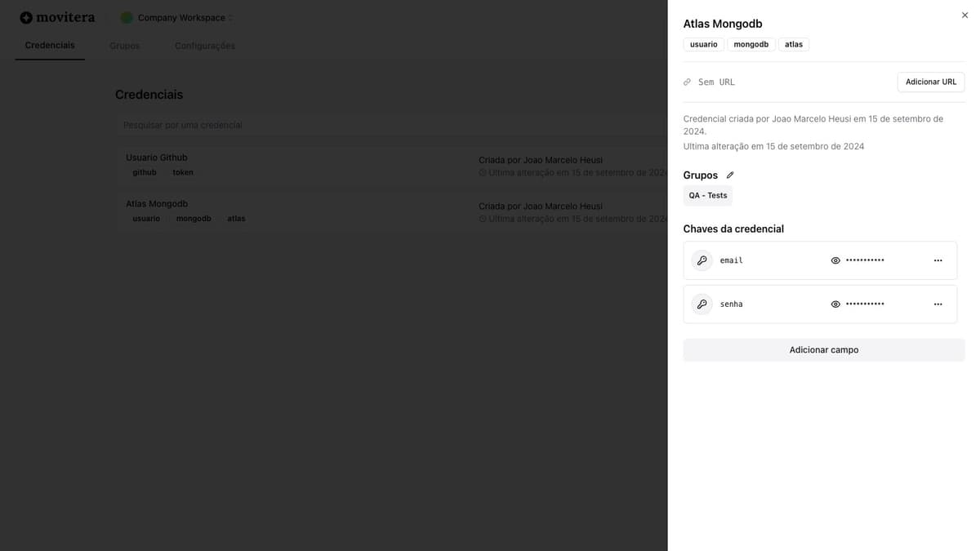Reveal the email value with eye icon
Screen dimensions: 980x551
point(835,260)
